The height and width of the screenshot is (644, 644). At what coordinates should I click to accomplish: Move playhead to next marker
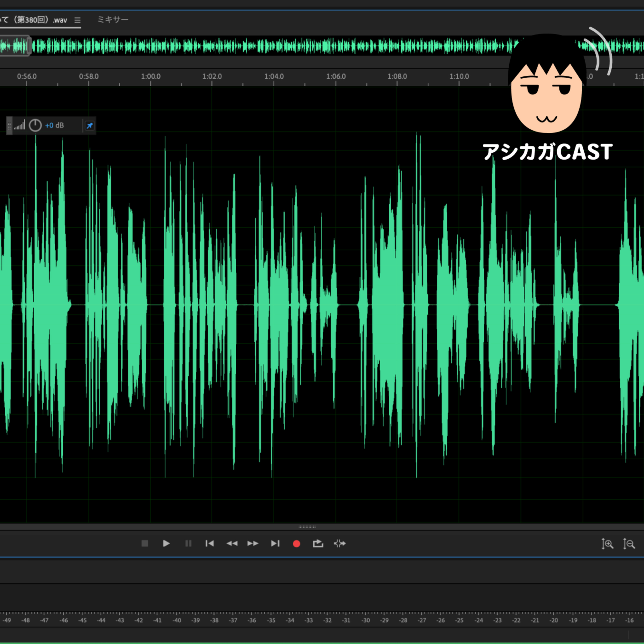point(275,544)
